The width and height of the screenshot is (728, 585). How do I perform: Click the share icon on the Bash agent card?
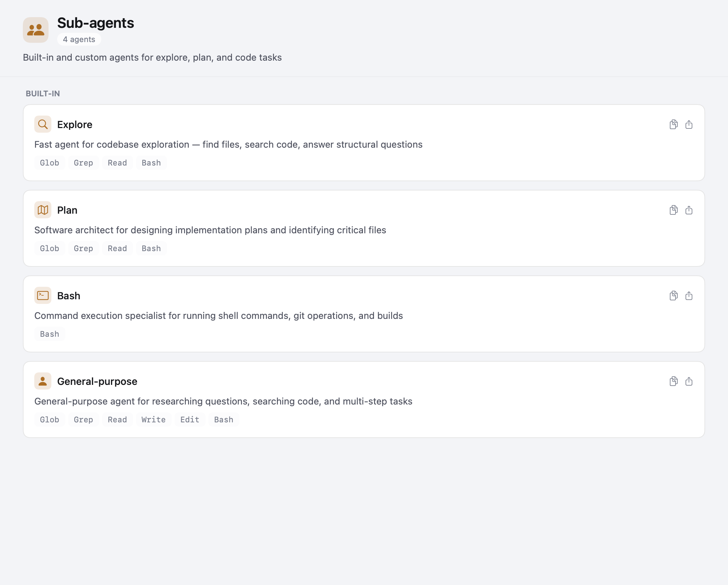pyautogui.click(x=689, y=296)
